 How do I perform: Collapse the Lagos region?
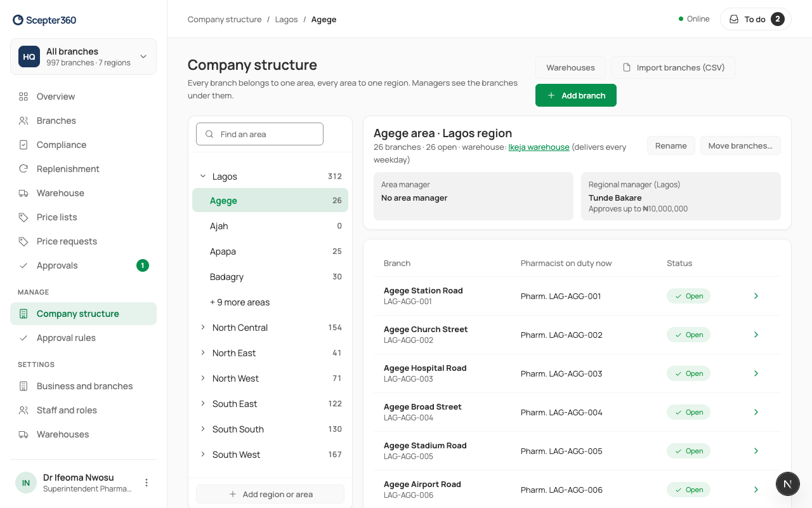[203, 177]
